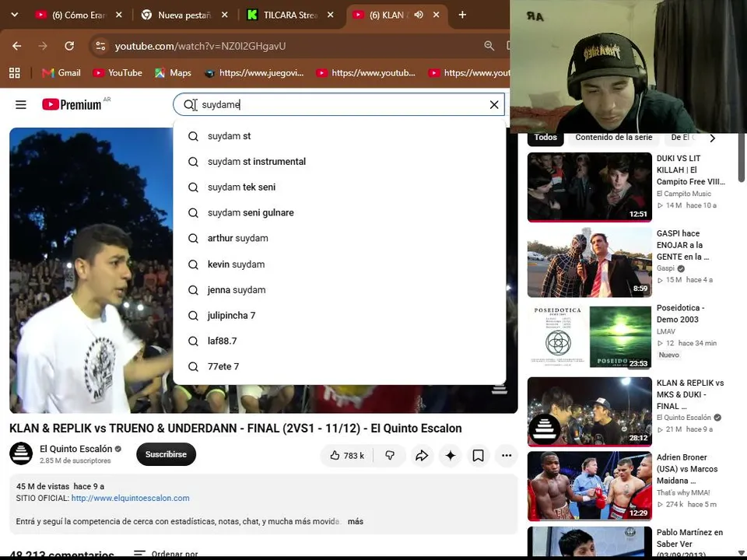Viewport: 747px width, 560px height.
Task: Open the juegovi... bookmark
Action: pos(254,73)
